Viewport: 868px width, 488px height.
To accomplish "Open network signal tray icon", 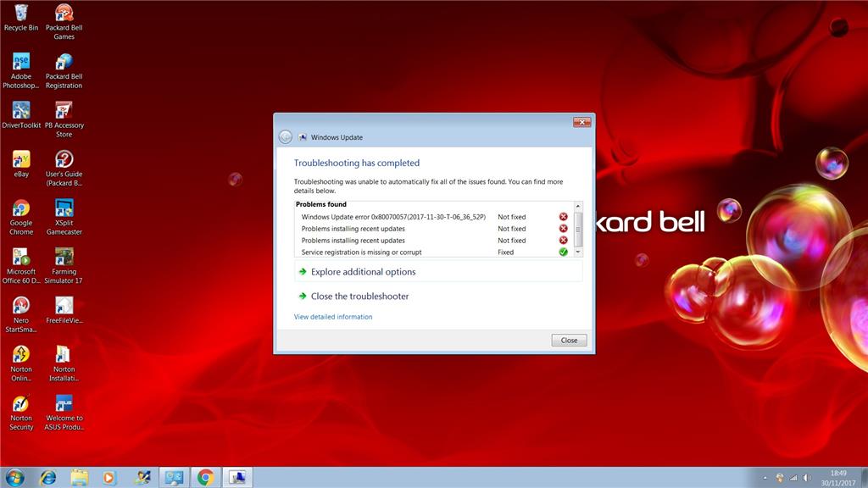I will point(793,478).
